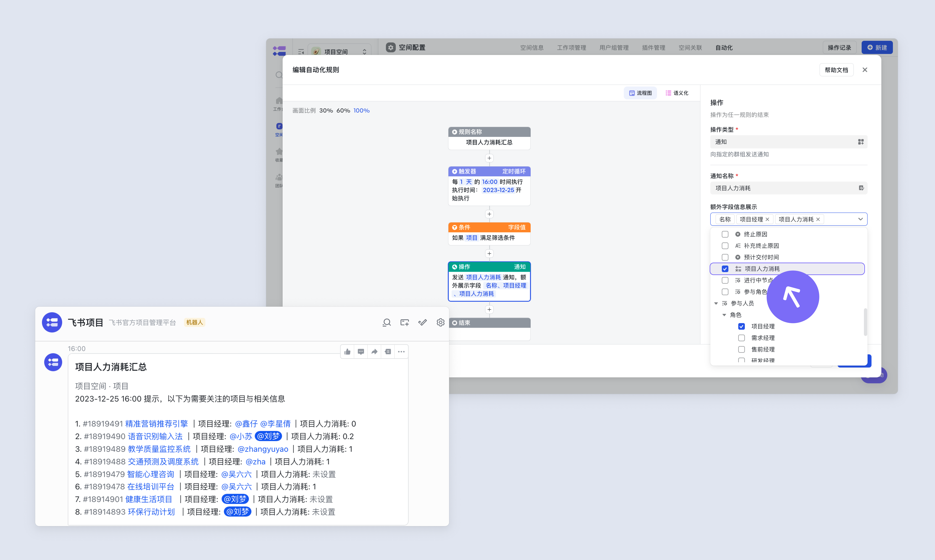Click the add-to-screen icon in chat header
The image size is (935, 560).
tap(404, 322)
